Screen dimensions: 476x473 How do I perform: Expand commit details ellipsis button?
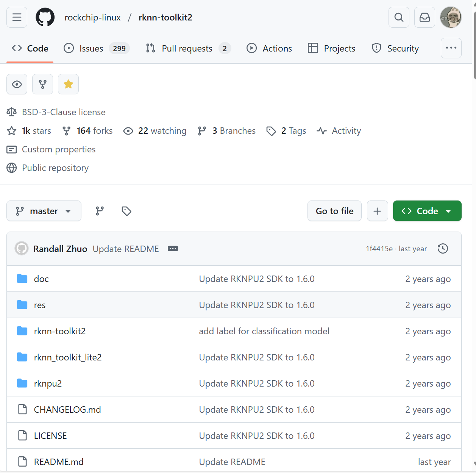tap(173, 249)
